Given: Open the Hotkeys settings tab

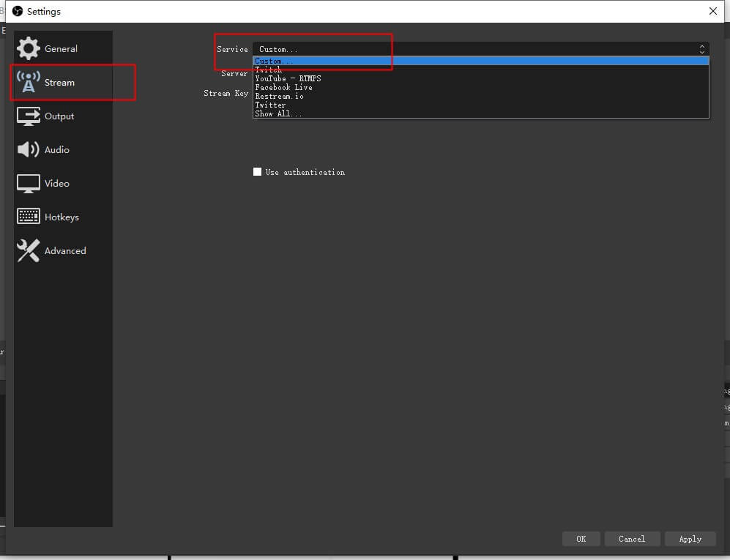Looking at the screenshot, I should point(63,217).
